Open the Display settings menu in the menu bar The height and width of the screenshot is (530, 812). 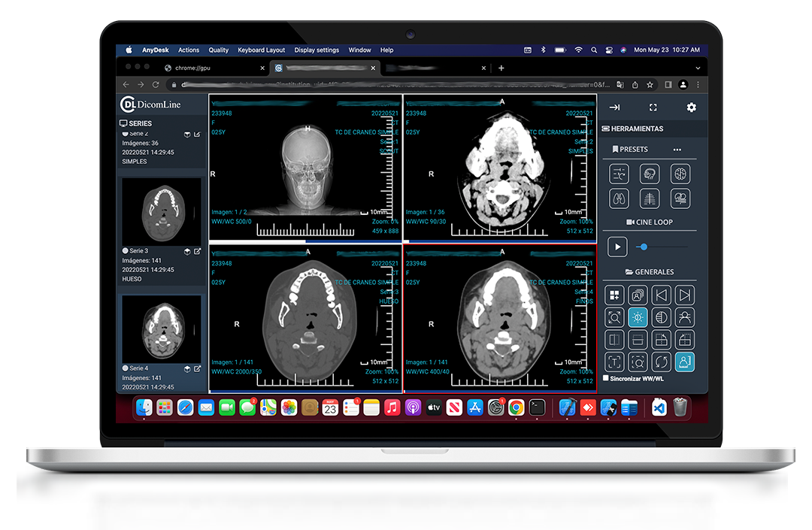[317, 50]
